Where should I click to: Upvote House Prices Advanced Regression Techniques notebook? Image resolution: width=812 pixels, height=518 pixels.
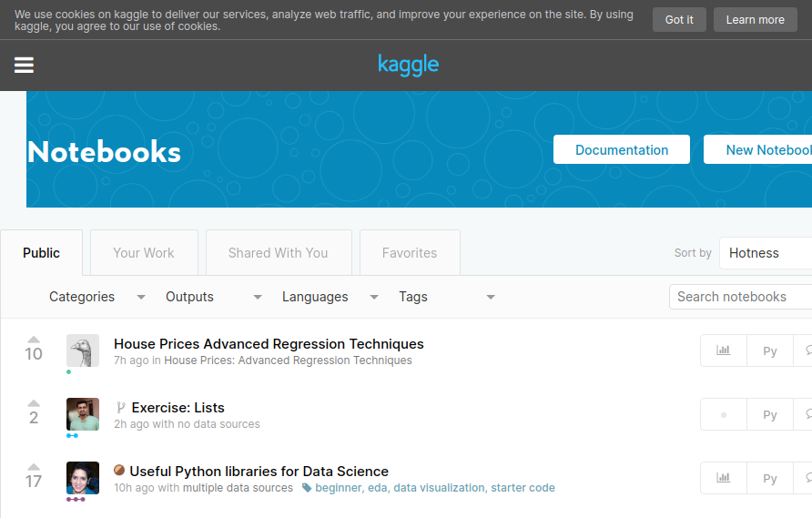tap(34, 340)
